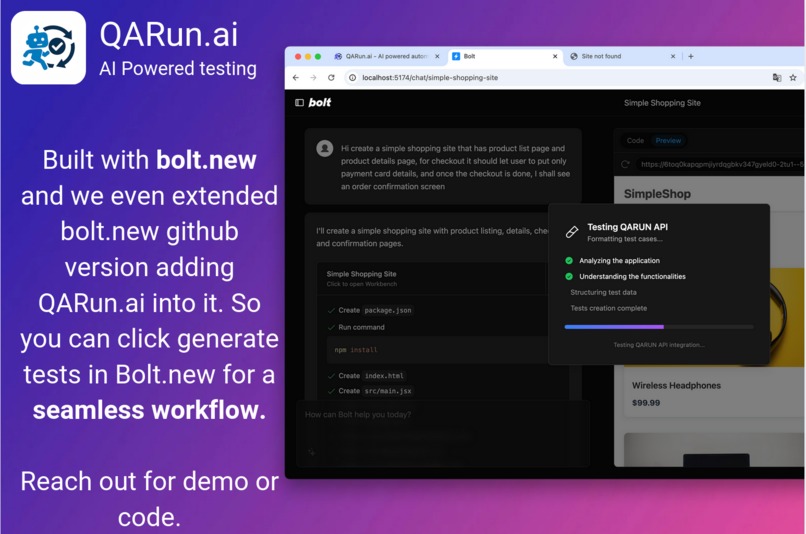This screenshot has width=806, height=534.
Task: Switch workbench to Code view
Action: [635, 140]
